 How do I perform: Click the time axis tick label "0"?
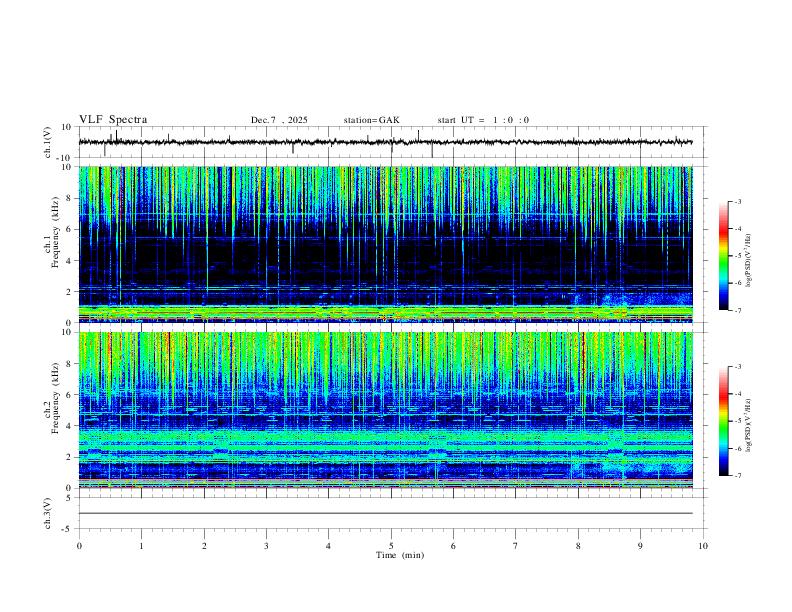click(79, 546)
